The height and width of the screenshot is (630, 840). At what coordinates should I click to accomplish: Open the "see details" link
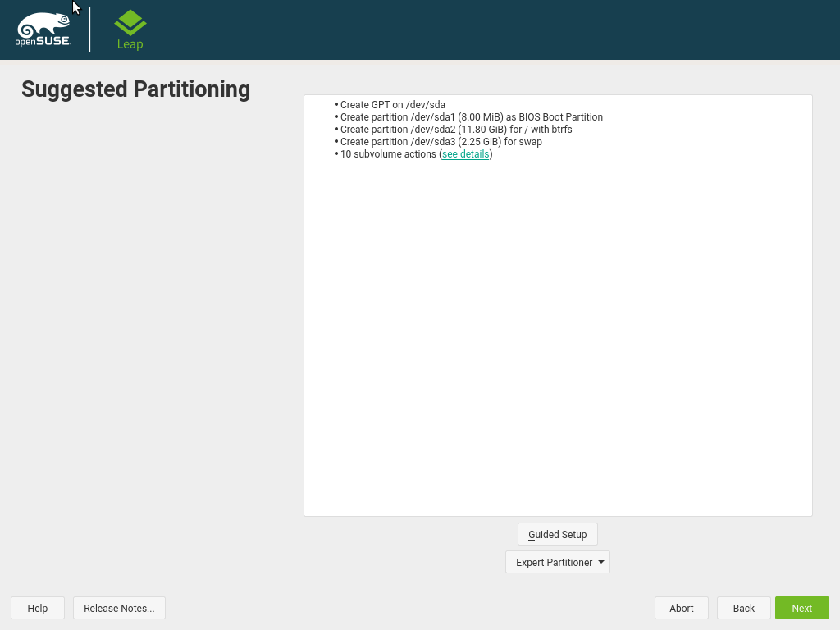pos(465,154)
